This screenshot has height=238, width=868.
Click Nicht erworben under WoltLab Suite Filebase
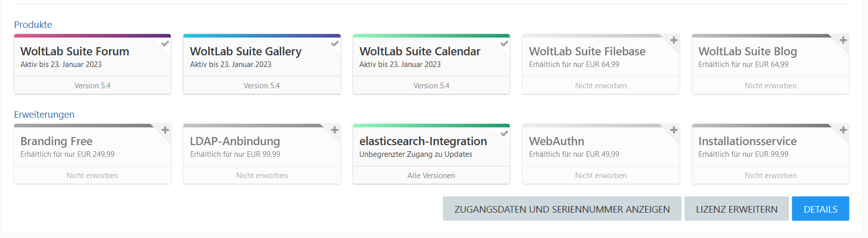[600, 86]
